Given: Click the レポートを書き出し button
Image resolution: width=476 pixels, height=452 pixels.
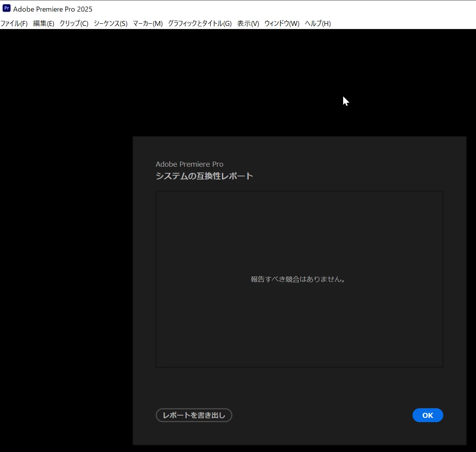Looking at the screenshot, I should [194, 415].
